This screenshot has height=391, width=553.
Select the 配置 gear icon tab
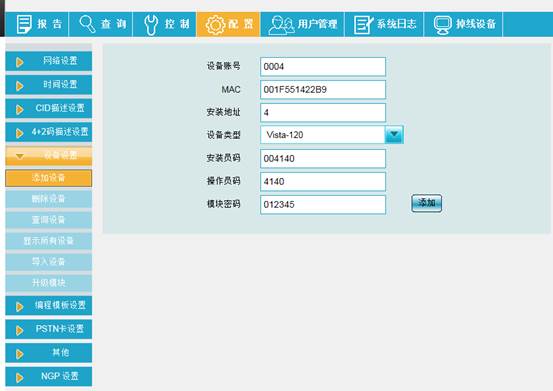click(229, 24)
